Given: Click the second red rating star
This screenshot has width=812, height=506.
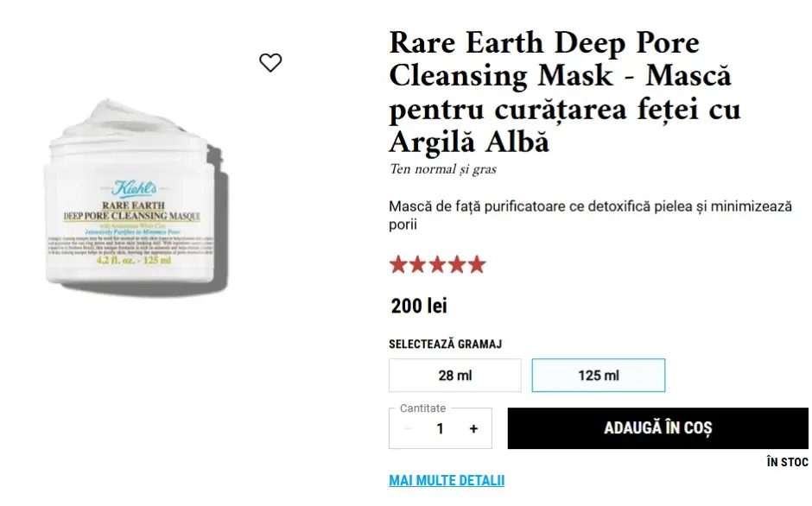Looking at the screenshot, I should pyautogui.click(x=418, y=264).
